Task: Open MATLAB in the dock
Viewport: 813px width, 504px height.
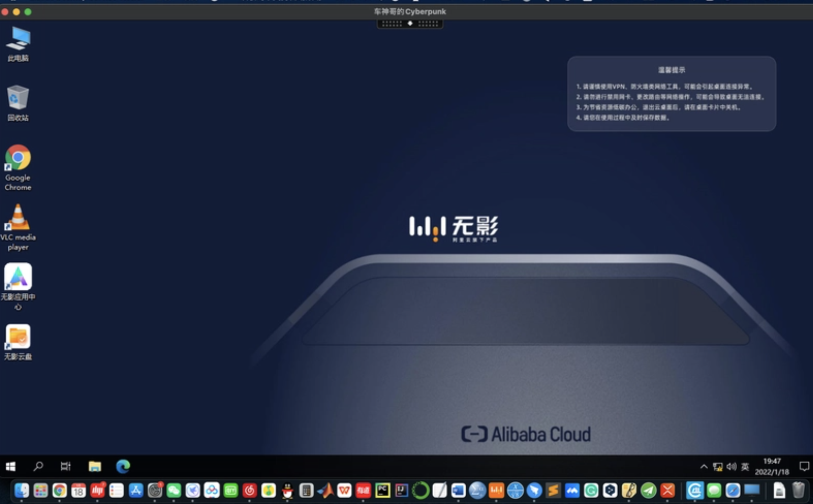Action: [x=325, y=490]
